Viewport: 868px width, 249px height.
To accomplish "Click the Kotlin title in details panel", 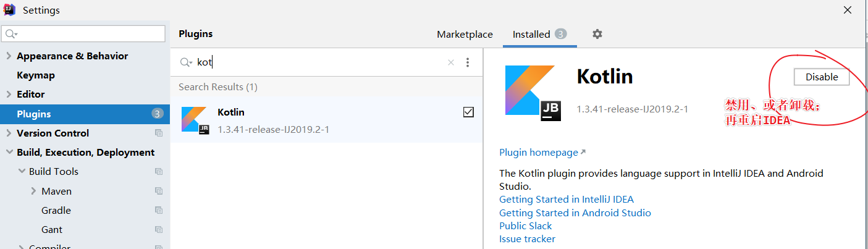I will coord(605,77).
